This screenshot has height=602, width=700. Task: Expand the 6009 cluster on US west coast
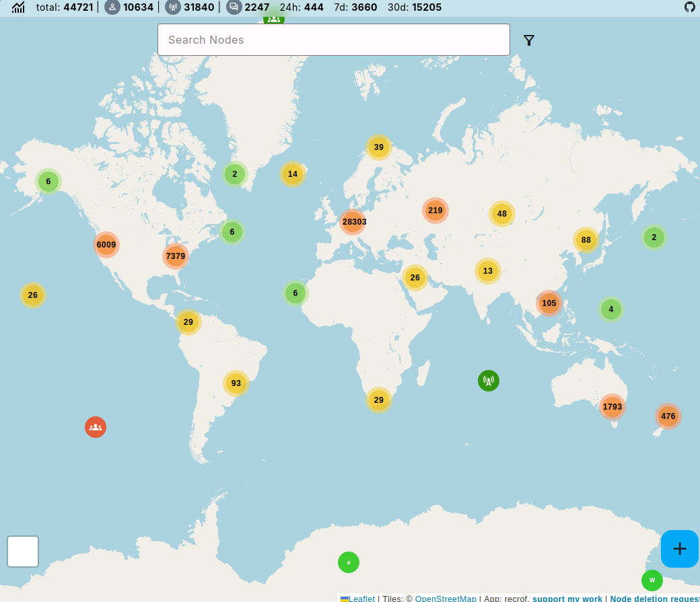pos(106,245)
